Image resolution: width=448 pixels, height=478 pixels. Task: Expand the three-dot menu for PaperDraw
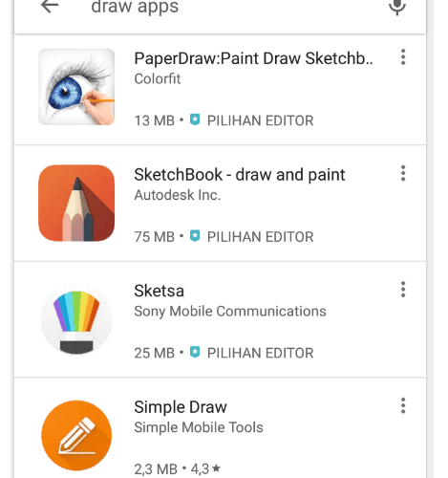pos(403,57)
